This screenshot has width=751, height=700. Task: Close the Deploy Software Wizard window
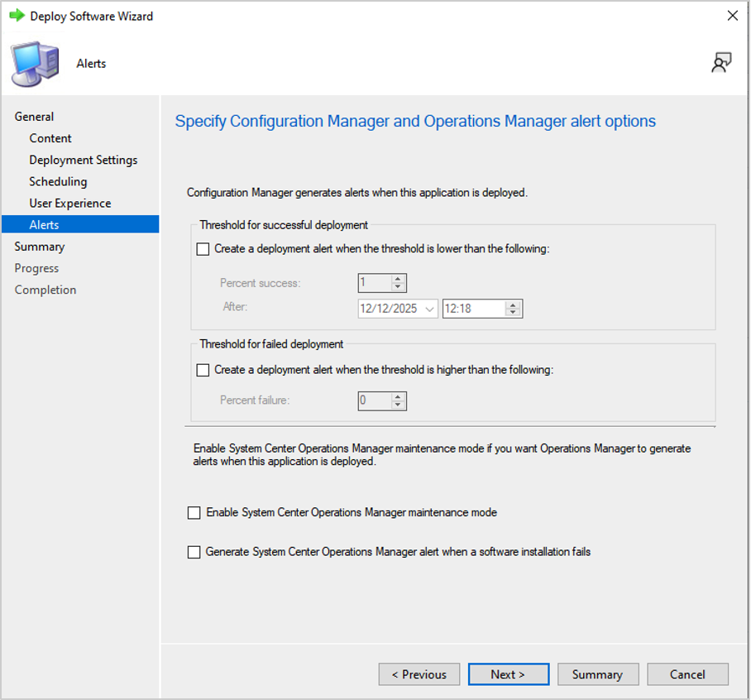[732, 16]
